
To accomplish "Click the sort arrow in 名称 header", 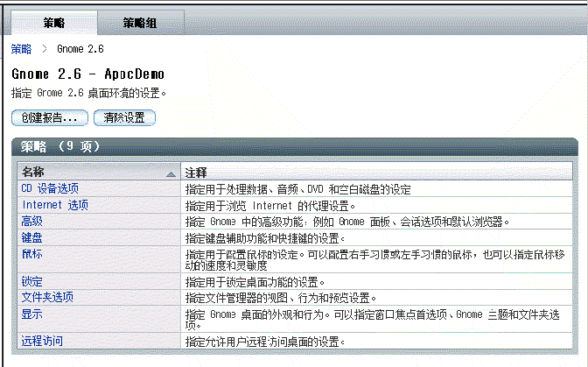I will click(x=171, y=174).
